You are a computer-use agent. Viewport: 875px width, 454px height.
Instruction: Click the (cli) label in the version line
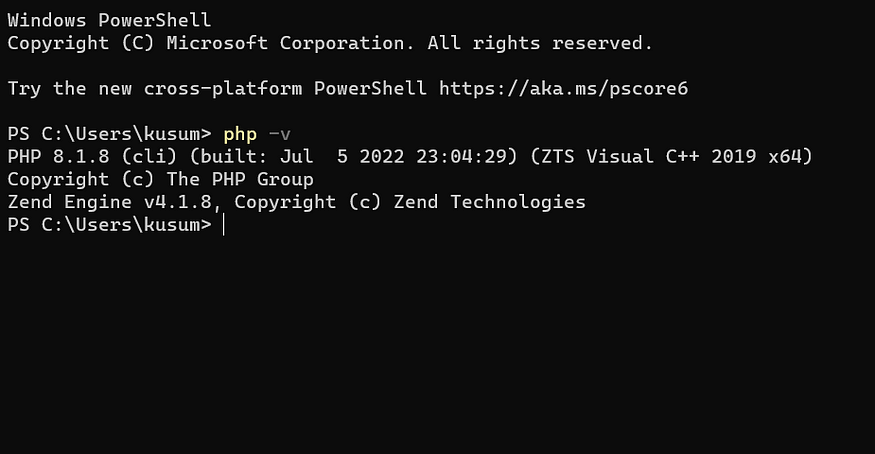pos(149,157)
